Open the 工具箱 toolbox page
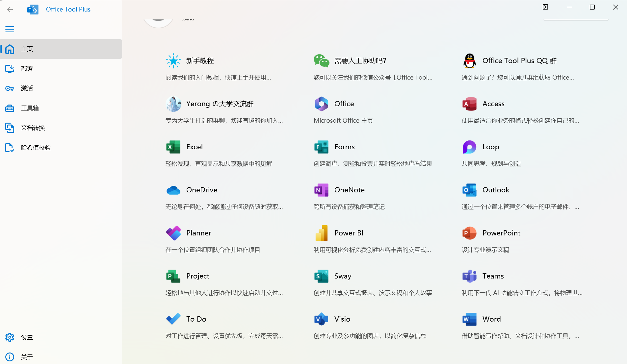The image size is (627, 364). click(x=61, y=108)
